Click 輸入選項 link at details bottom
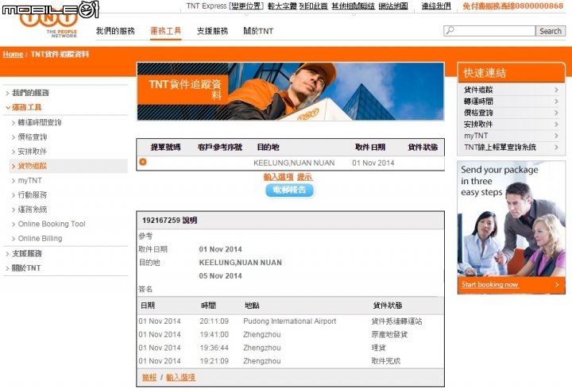 (180, 378)
